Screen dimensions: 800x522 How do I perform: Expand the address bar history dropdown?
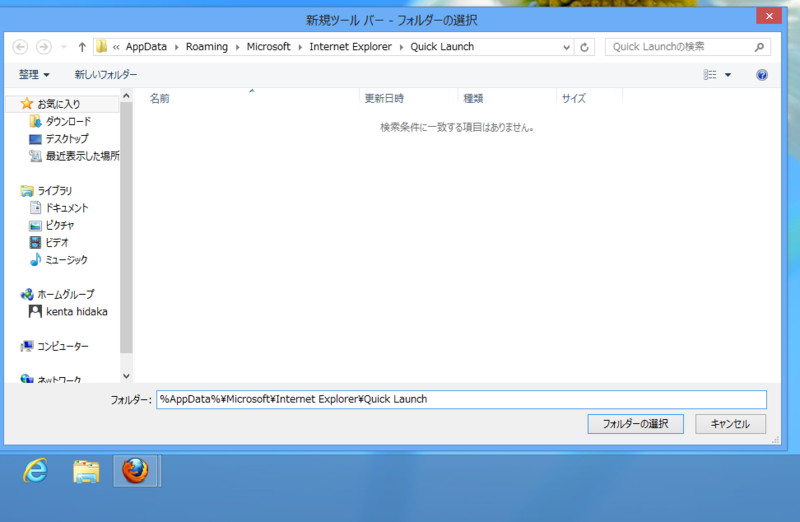click(x=566, y=47)
